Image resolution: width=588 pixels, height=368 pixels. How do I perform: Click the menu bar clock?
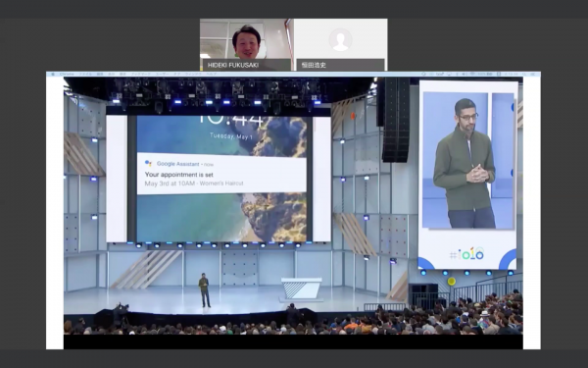[512, 75]
